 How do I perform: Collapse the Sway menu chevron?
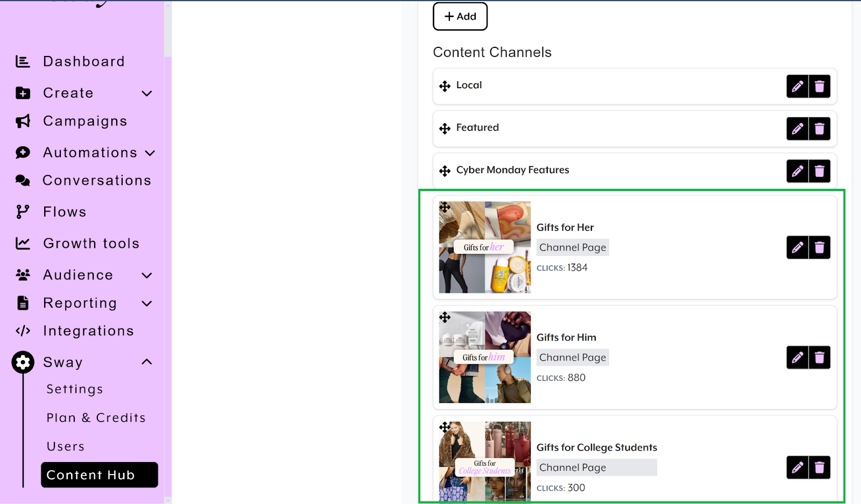pos(146,362)
